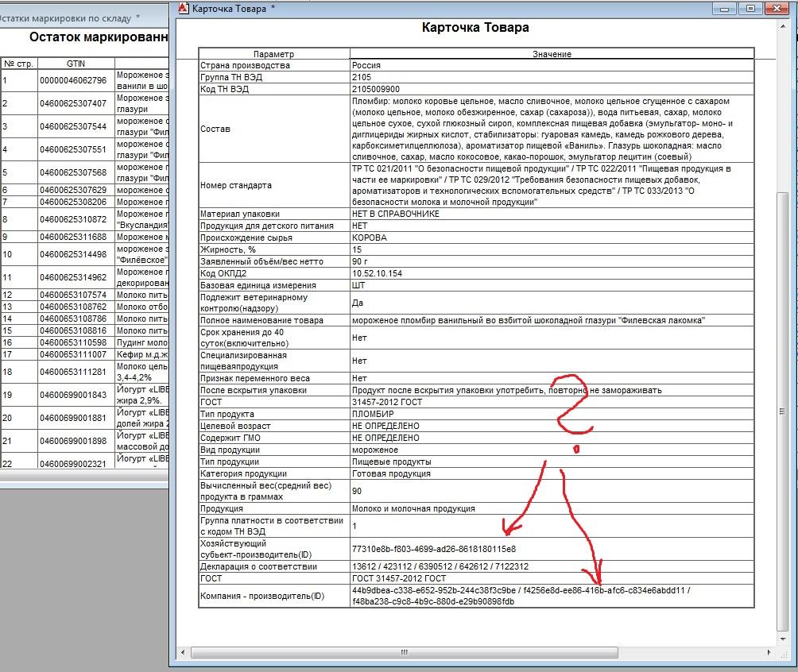The image size is (798, 672).
Task: Click the Декларация о соответствии value cell
Action: (x=440, y=566)
